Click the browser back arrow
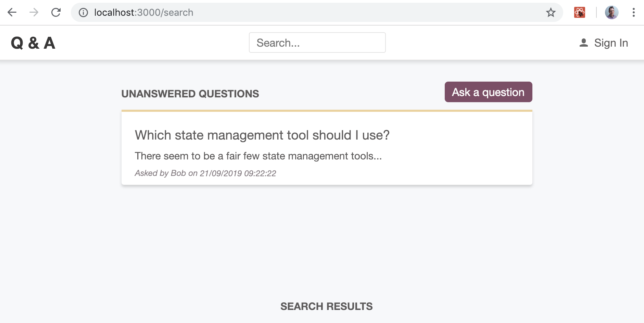This screenshot has width=644, height=323. tap(12, 13)
